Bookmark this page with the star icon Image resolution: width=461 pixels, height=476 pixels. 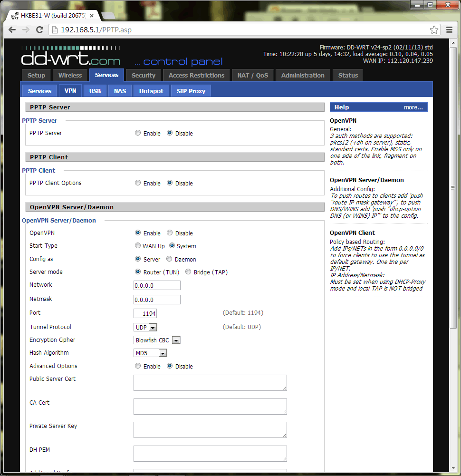point(434,30)
